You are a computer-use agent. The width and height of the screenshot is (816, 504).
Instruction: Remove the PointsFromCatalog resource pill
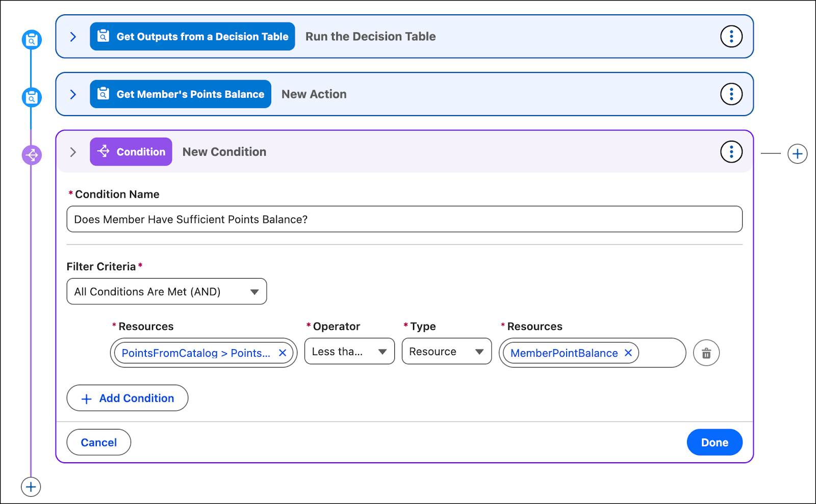[283, 353]
